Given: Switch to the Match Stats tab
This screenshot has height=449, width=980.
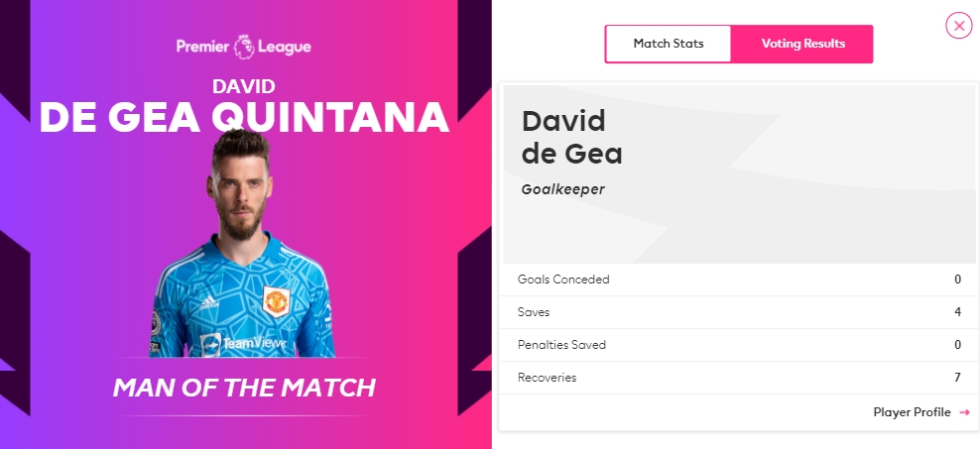Looking at the screenshot, I should (669, 44).
